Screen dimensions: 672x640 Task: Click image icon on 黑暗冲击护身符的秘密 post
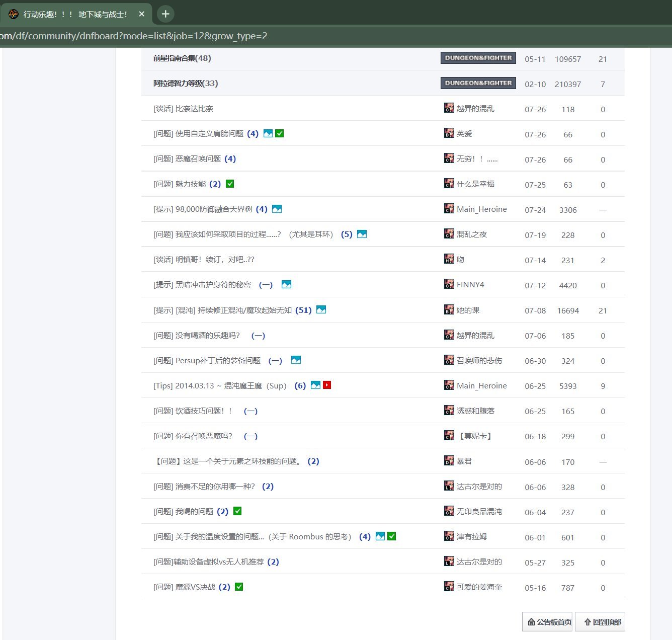(x=286, y=284)
